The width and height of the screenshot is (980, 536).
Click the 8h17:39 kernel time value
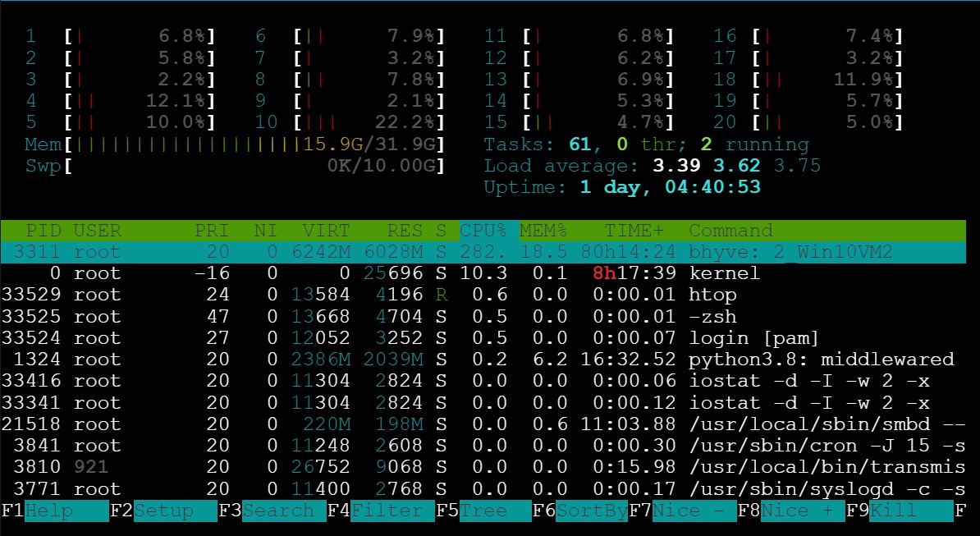click(634, 273)
